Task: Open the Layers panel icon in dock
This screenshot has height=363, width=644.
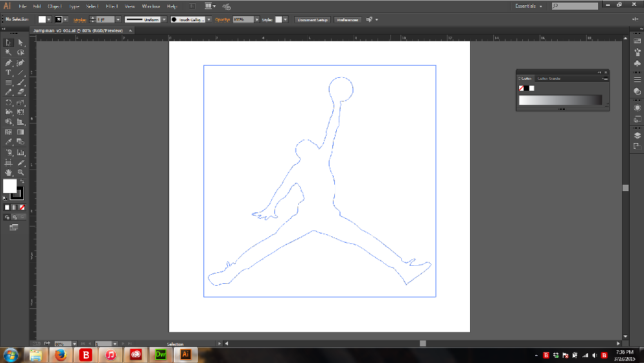Action: 637,136
